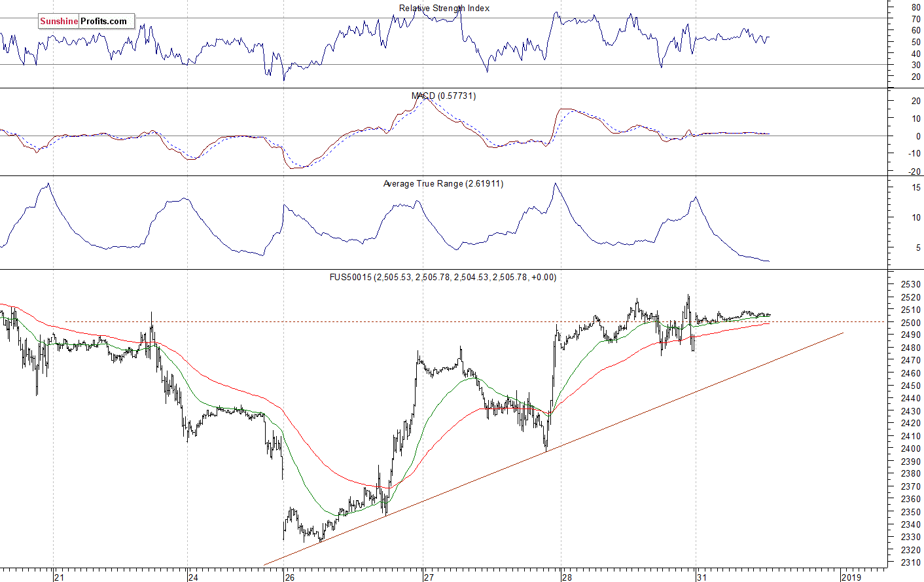Viewport: 924px width, 582px height.
Task: Click price level 2430 on price axis
Action: click(x=911, y=412)
